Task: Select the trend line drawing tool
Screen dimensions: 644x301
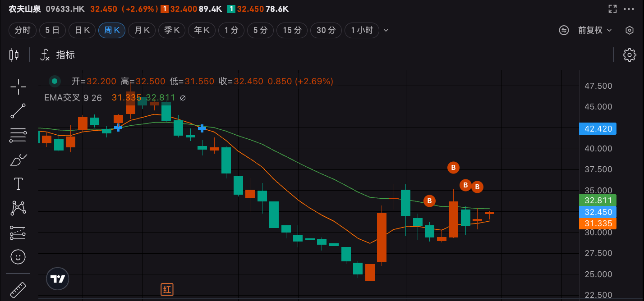Action: (18, 111)
